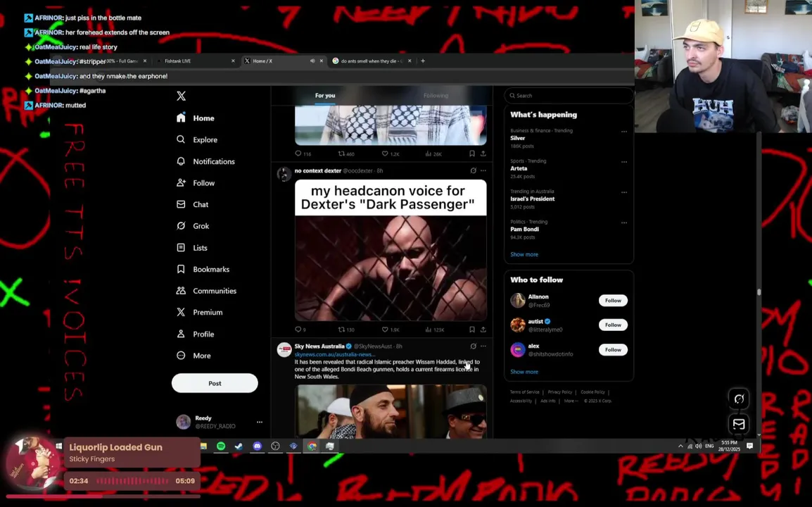Follow the Allanon account

[x=613, y=301]
